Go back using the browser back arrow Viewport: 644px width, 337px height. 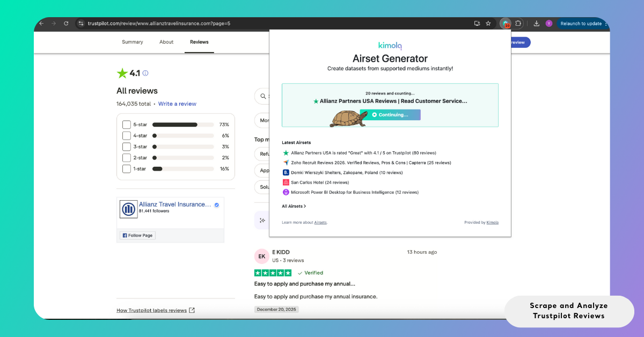(42, 24)
